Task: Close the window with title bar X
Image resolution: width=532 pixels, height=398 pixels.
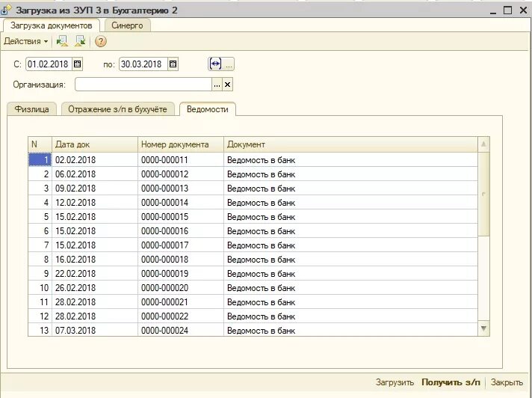Action: pyautogui.click(x=523, y=10)
